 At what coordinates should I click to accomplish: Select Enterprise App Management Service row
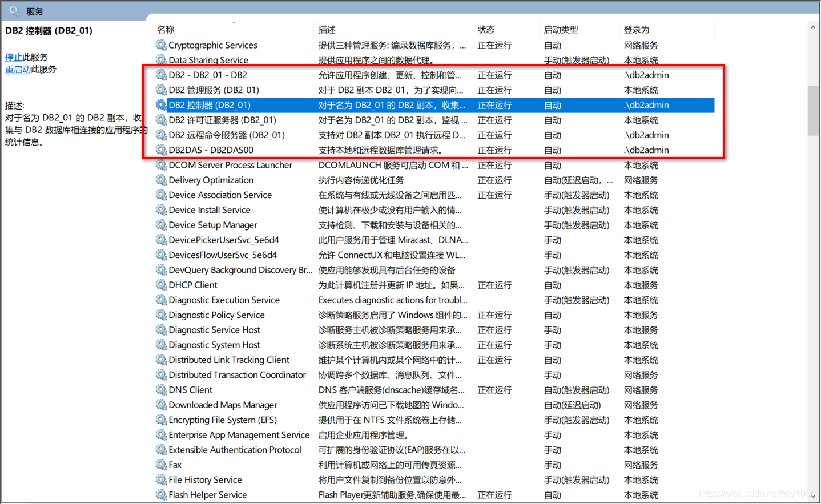coord(434,435)
